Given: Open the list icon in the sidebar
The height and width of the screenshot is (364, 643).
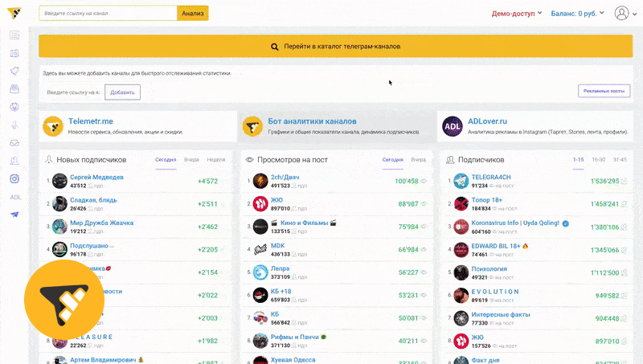Looking at the screenshot, I should pyautogui.click(x=14, y=35).
